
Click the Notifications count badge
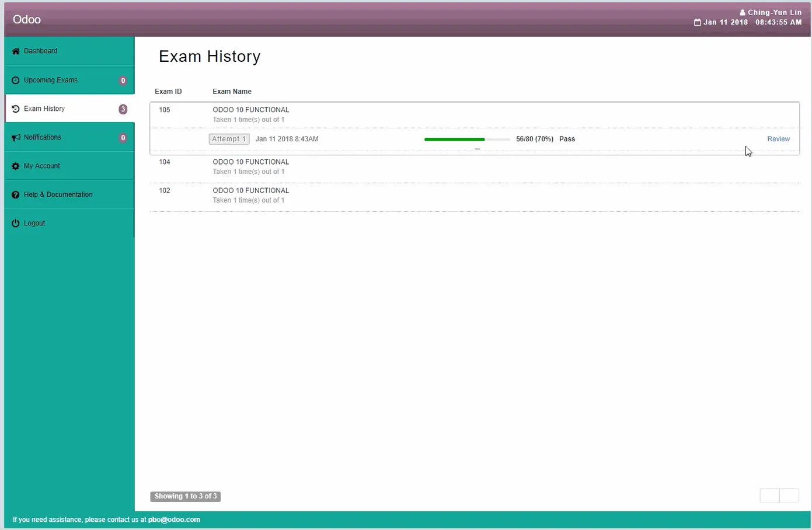coord(123,138)
